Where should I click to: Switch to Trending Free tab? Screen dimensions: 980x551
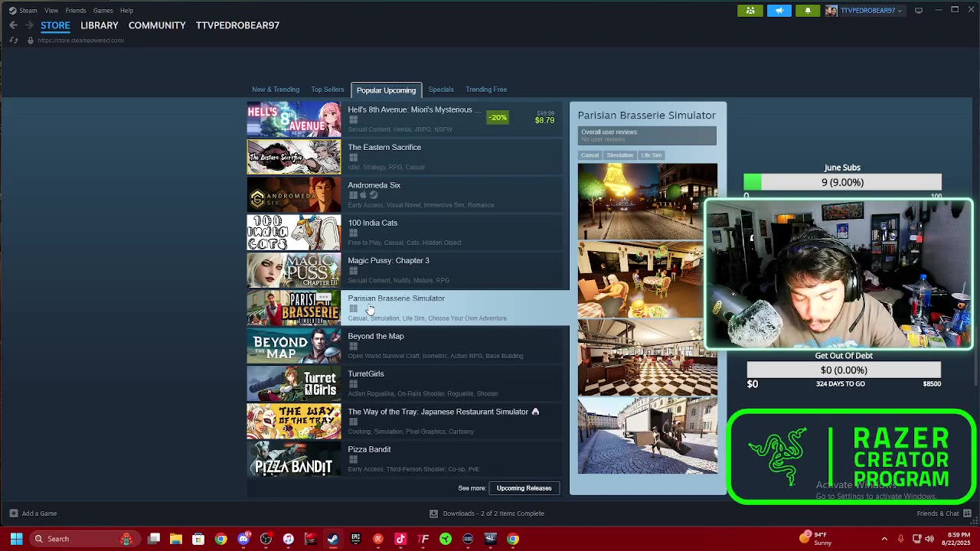pos(486,90)
